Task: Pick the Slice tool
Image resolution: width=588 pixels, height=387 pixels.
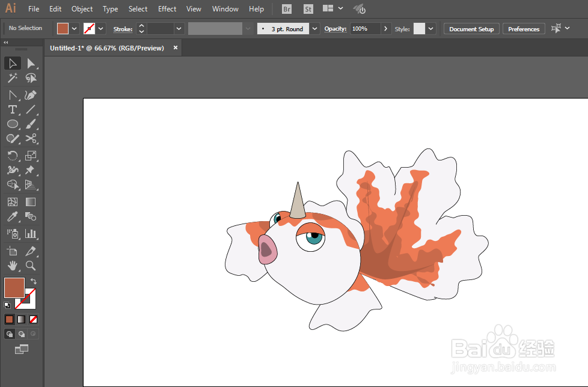Action: pos(31,251)
